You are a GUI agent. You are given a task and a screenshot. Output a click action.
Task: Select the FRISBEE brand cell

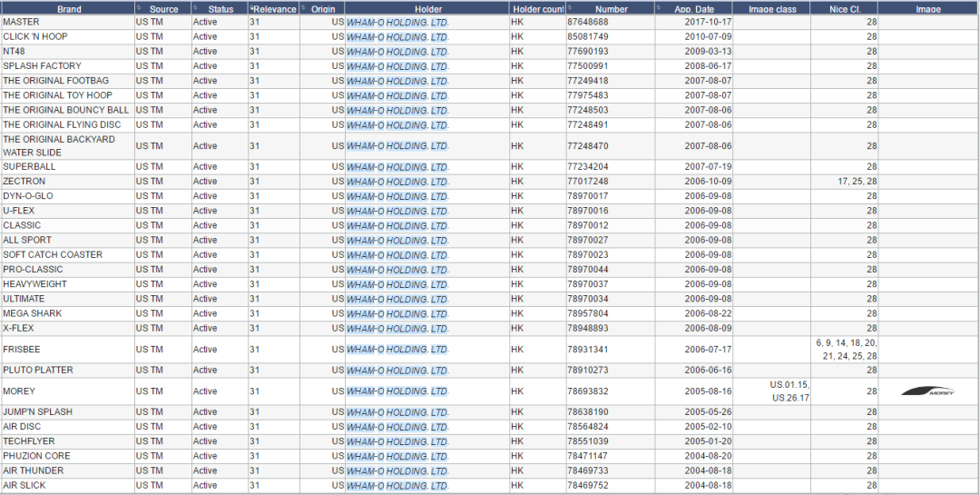[68, 349]
